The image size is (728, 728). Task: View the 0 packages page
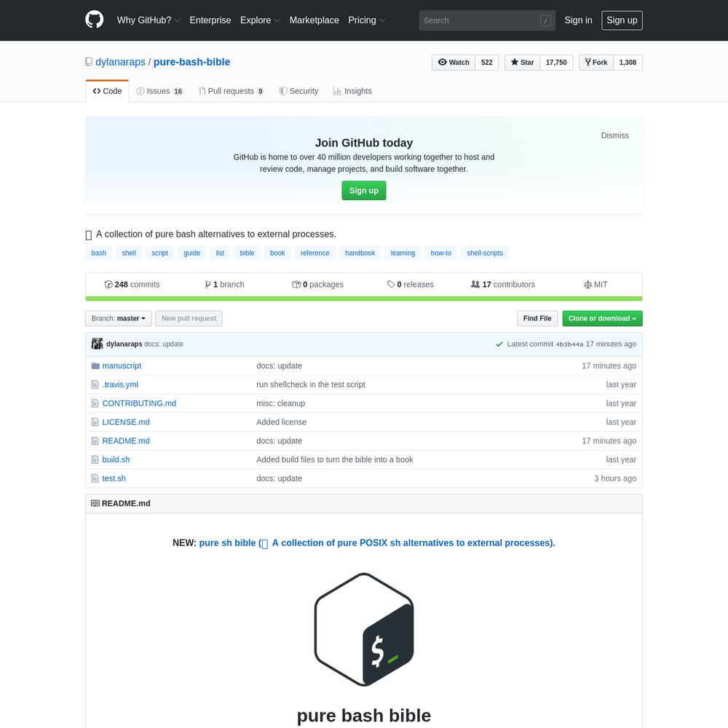click(x=317, y=284)
